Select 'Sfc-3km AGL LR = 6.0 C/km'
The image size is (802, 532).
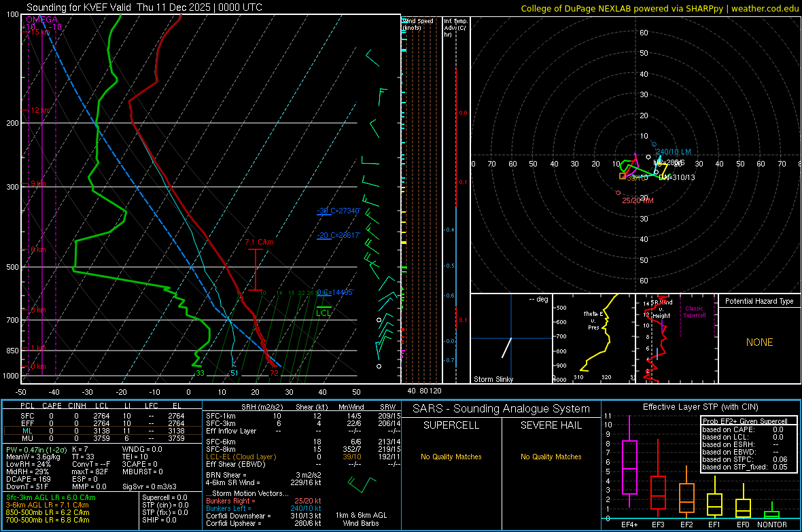click(x=51, y=497)
